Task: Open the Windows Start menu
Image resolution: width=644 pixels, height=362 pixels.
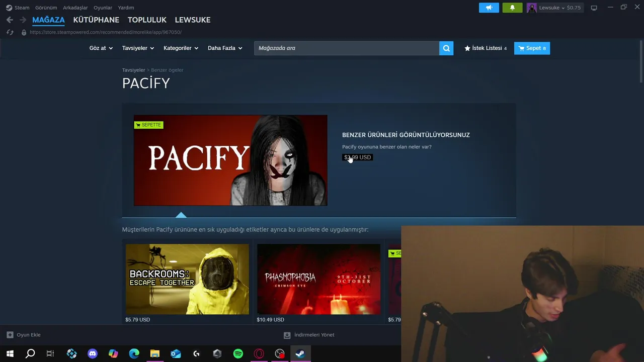Action: pos(10,354)
